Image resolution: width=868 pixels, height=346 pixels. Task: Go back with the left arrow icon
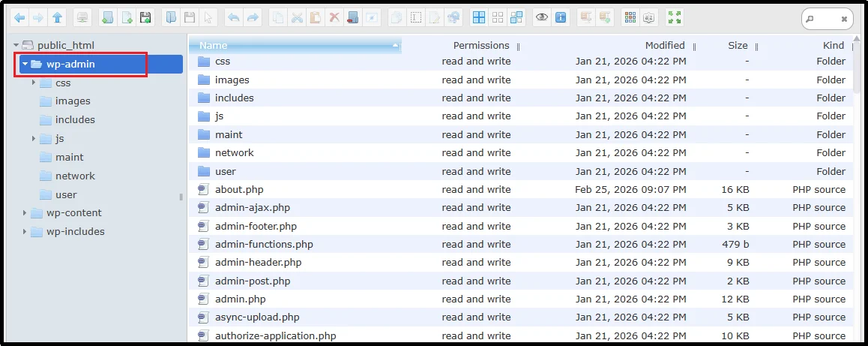tap(19, 18)
